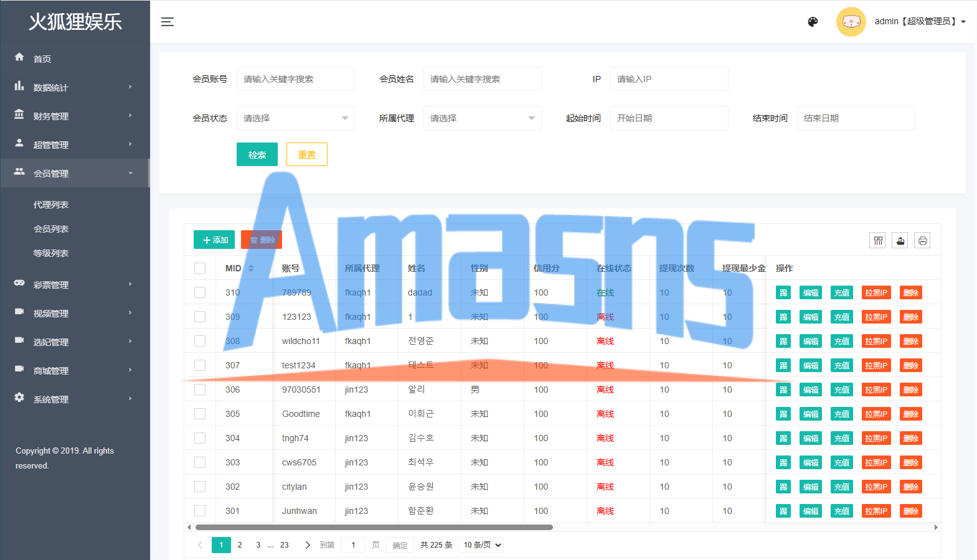
Task: Expand the 财务管理 sidebar menu
Action: click(75, 116)
